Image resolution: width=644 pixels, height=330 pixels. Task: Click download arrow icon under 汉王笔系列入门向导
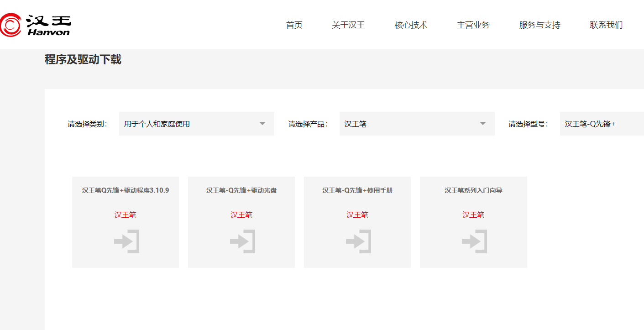[x=474, y=241]
